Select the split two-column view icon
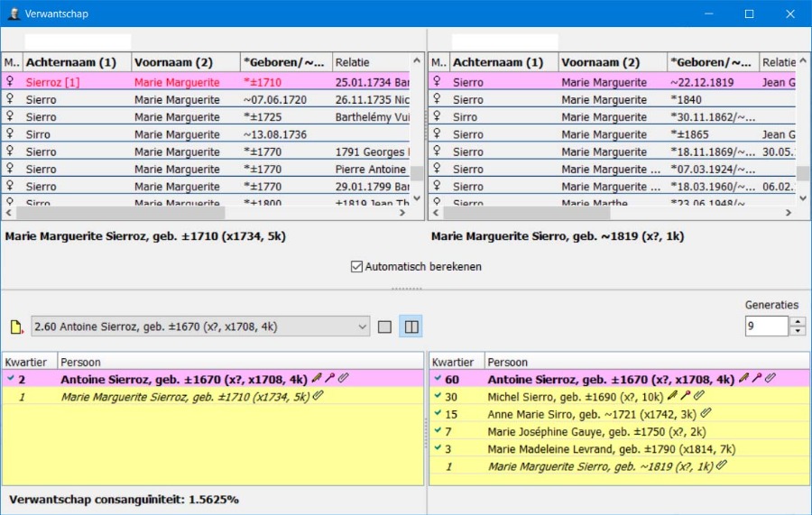Viewport: 812px width, 515px height. (x=411, y=326)
